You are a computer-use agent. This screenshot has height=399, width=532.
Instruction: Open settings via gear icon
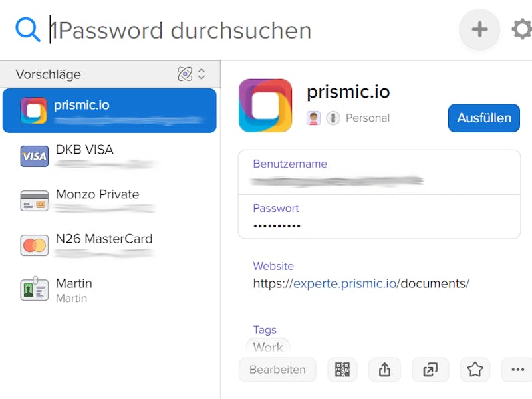click(522, 29)
